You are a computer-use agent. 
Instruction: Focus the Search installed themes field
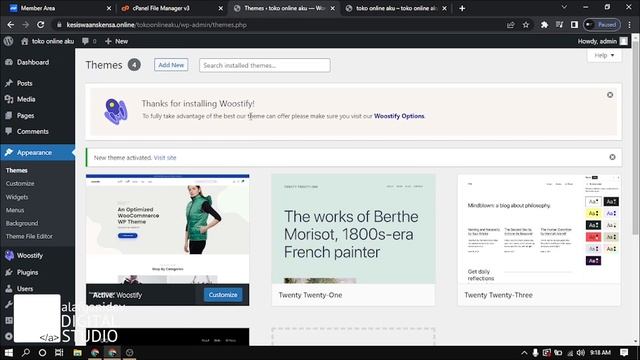tap(264, 65)
